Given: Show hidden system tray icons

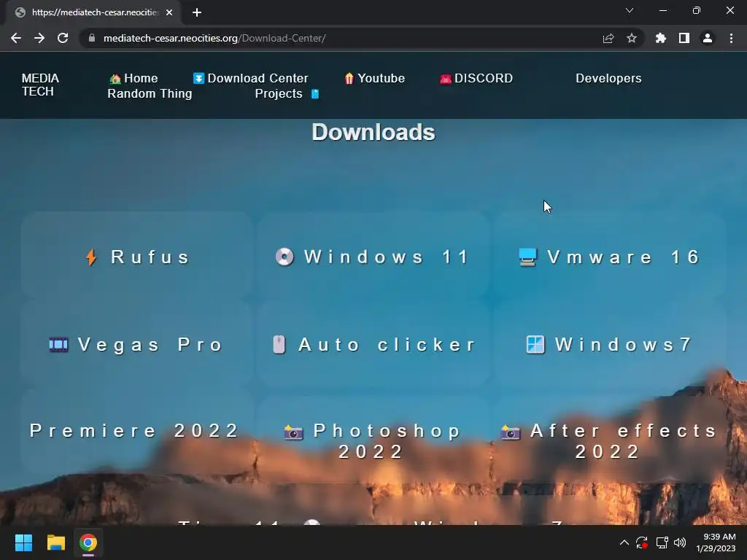Looking at the screenshot, I should [624, 542].
